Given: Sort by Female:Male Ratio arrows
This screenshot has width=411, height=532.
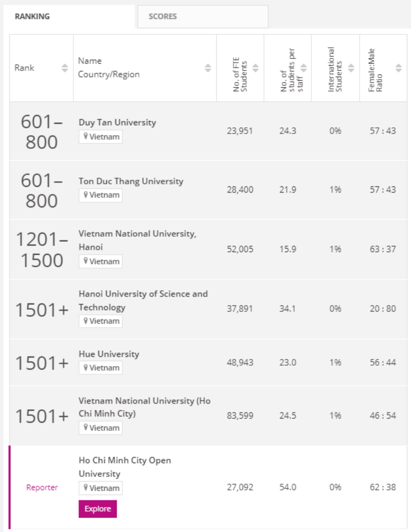Looking at the screenshot, I should coord(399,68).
